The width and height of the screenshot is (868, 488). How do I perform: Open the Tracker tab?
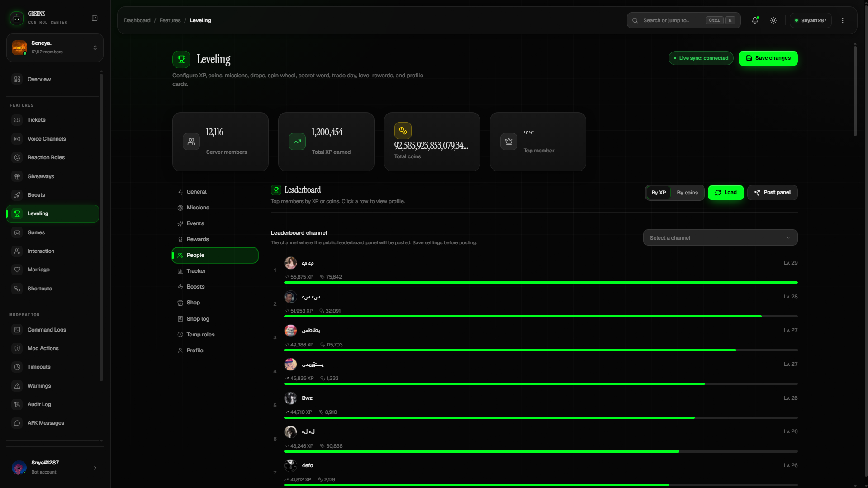click(x=215, y=271)
